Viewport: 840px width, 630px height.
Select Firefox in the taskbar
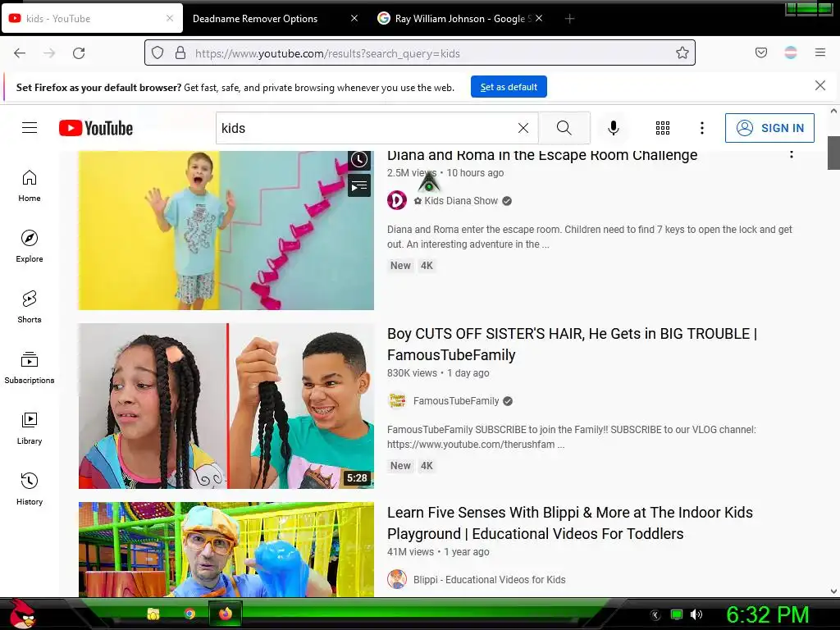coord(226,614)
